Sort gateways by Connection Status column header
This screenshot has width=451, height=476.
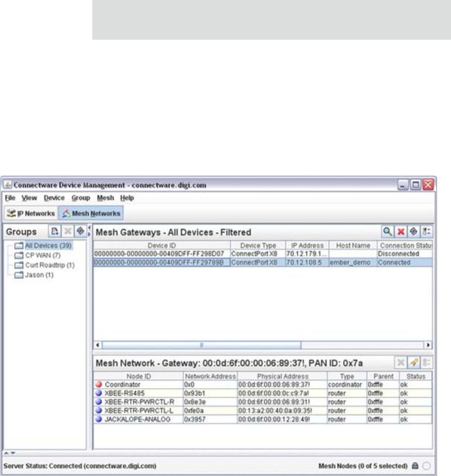pyautogui.click(x=405, y=245)
